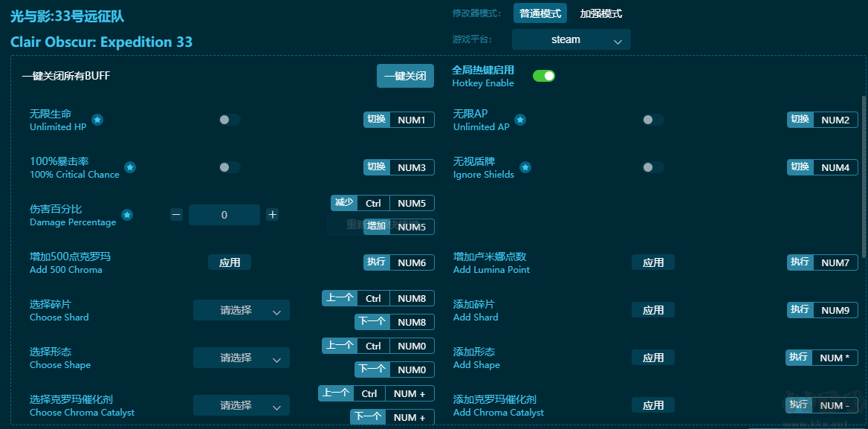Click the Ctrl NUM0 previous shape hotkey
This screenshot has width=868, height=429.
[378, 346]
